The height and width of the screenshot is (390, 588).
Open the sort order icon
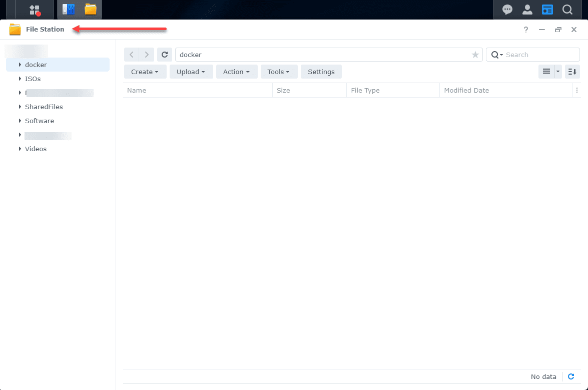pyautogui.click(x=572, y=71)
